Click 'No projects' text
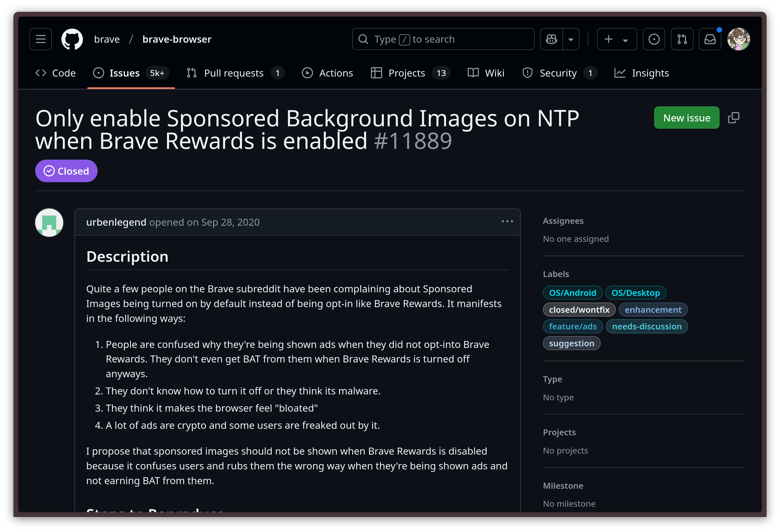This screenshot has height=532, width=780. coord(565,450)
